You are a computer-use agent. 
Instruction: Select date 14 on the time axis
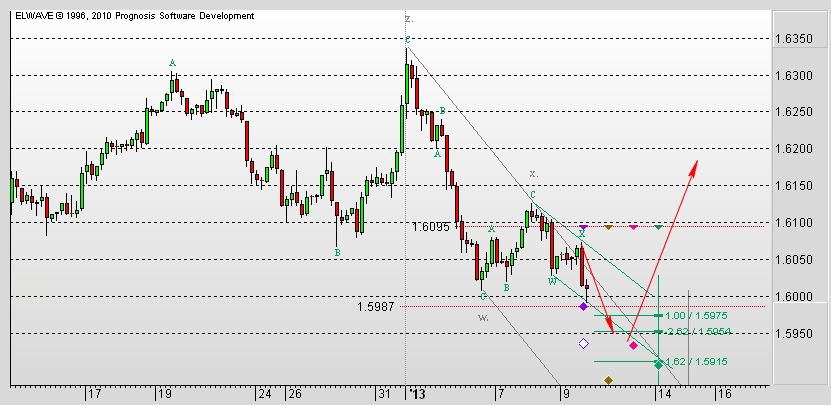(x=662, y=394)
